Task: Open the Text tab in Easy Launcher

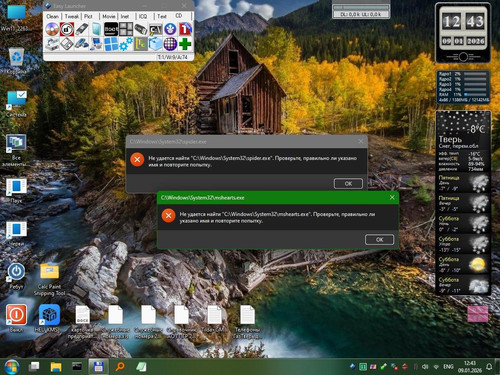Action: (162, 16)
